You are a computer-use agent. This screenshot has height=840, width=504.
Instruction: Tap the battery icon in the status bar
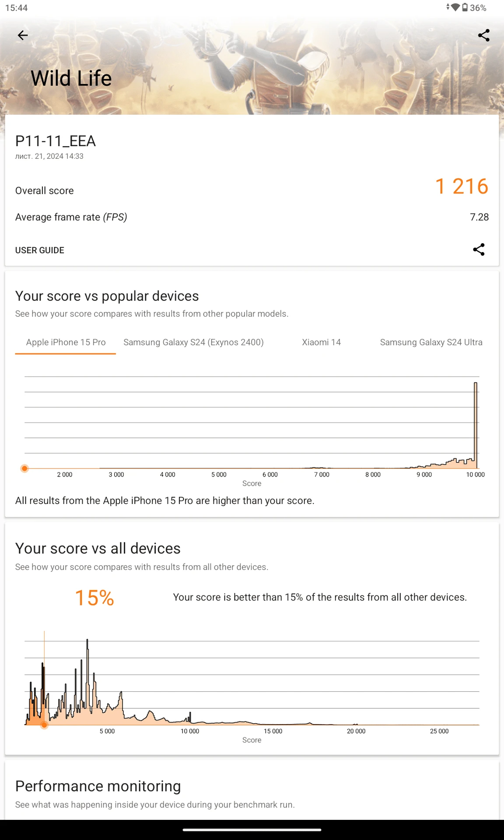coord(465,7)
